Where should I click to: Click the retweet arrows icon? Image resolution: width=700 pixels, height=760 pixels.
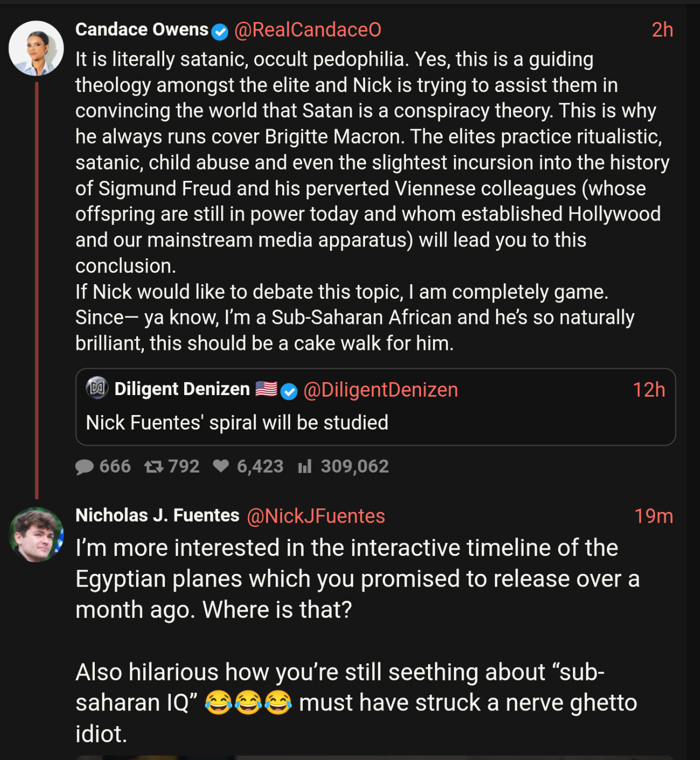(153, 467)
